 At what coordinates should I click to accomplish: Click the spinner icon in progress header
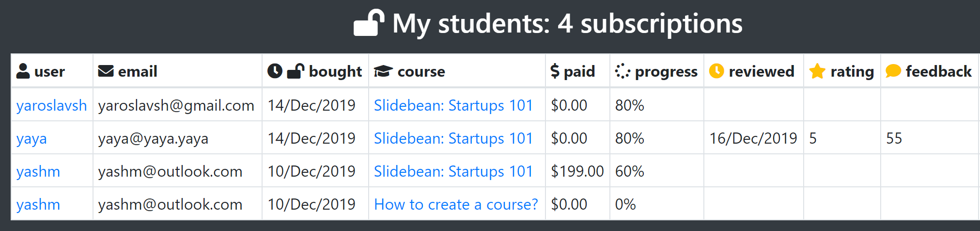(x=622, y=71)
